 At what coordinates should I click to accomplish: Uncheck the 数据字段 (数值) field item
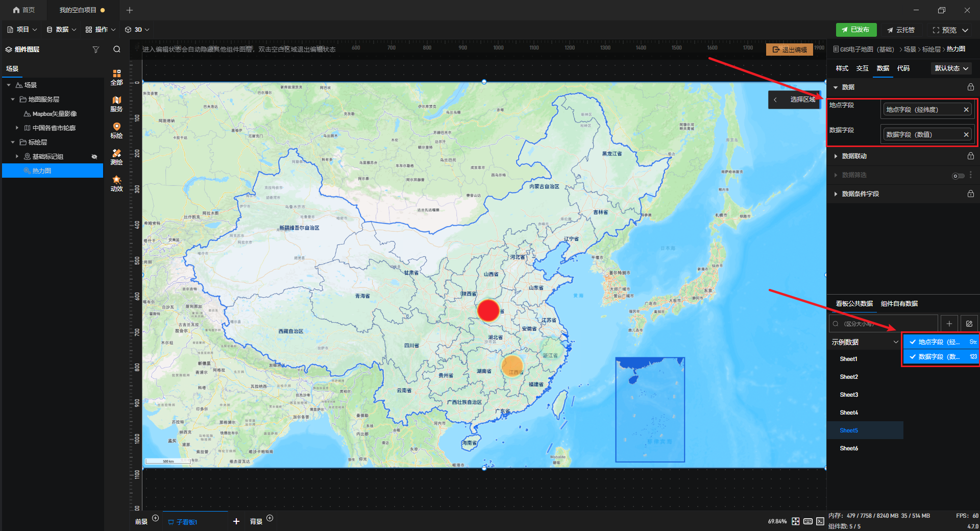tap(913, 357)
